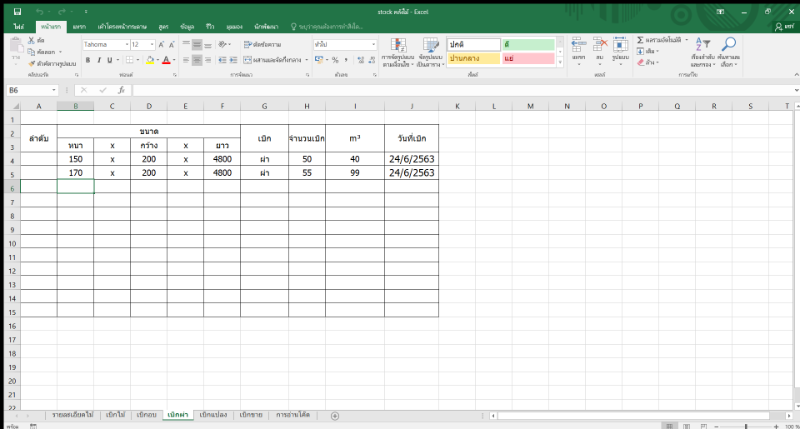Click the Insert Function fx icon

121,90
